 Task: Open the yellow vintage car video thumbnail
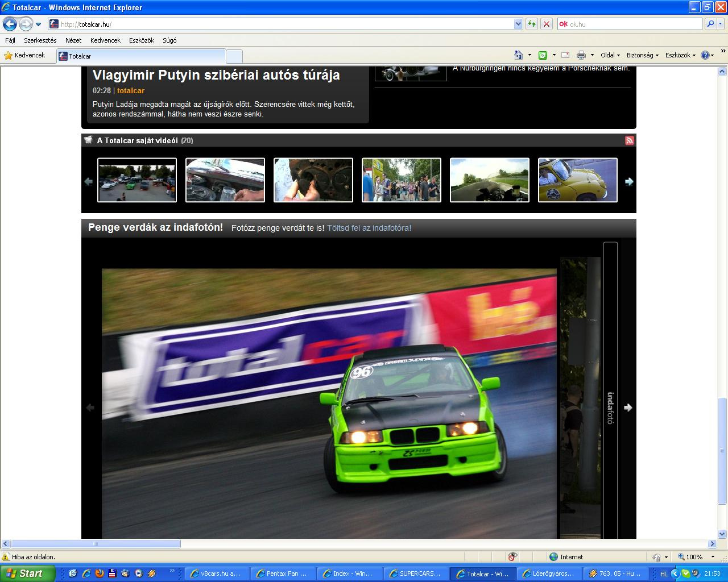(578, 180)
